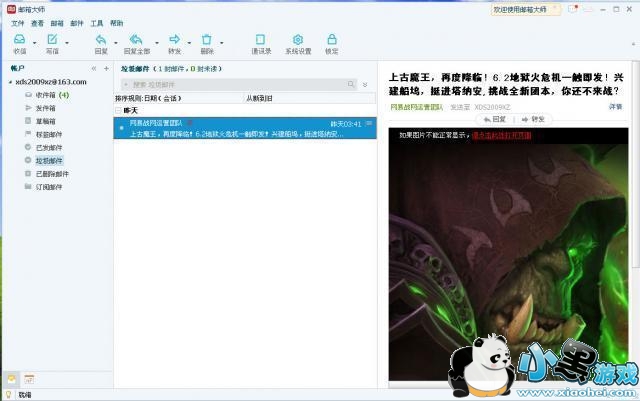Open 系统设置 gear icon
The height and width of the screenshot is (401, 640).
point(298,40)
